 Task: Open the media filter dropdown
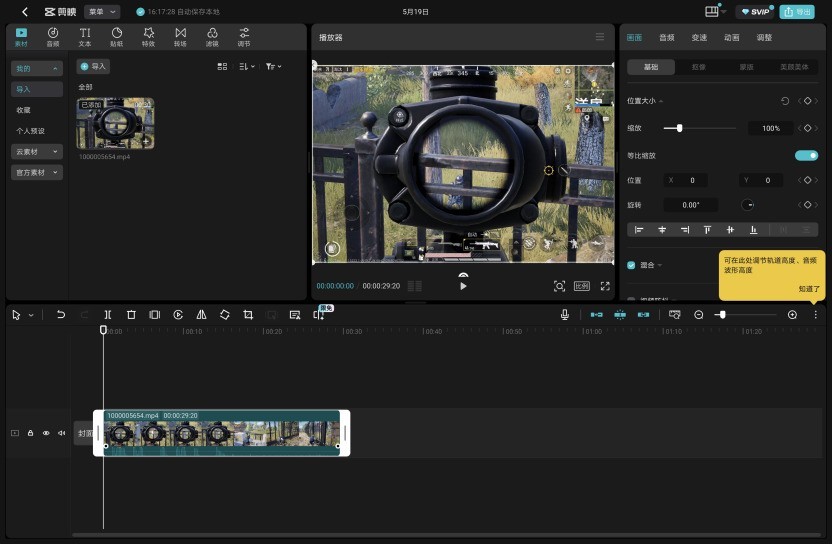point(273,66)
